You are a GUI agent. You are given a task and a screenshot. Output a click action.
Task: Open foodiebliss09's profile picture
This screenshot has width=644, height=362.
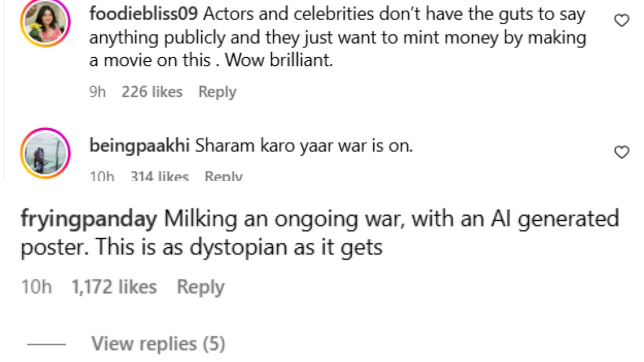click(45, 22)
